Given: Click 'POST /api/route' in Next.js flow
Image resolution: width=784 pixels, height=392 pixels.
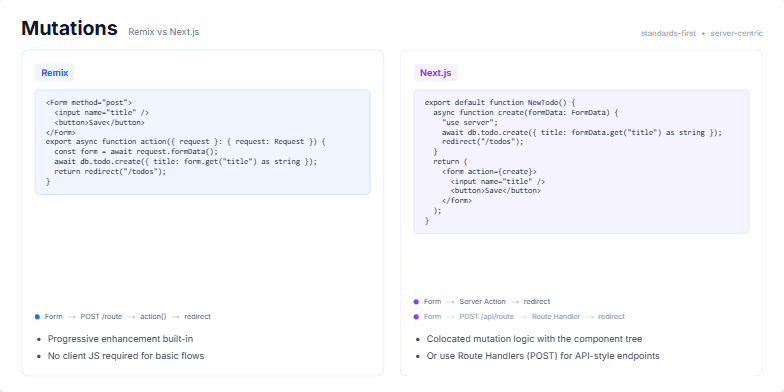Looking at the screenshot, I should point(486,316).
